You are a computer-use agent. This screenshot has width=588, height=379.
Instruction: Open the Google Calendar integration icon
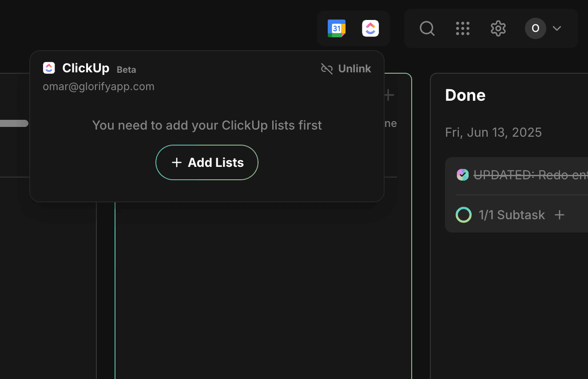[337, 28]
